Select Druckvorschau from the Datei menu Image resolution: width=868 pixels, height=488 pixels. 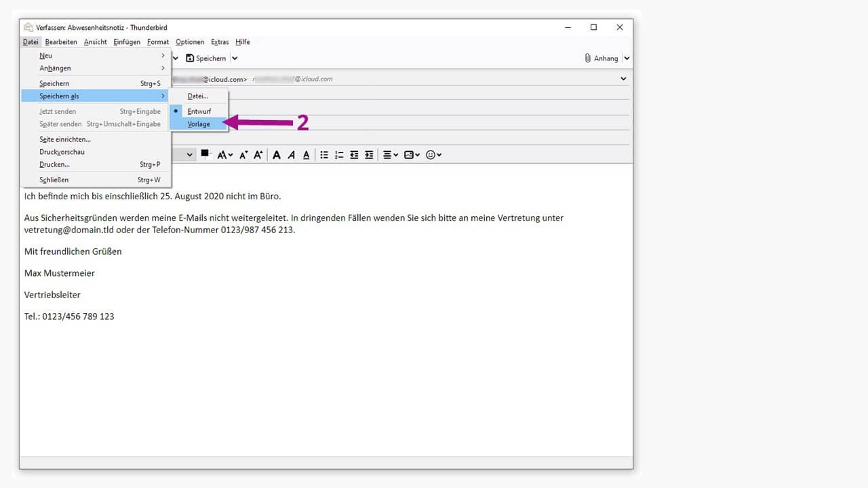tap(62, 152)
